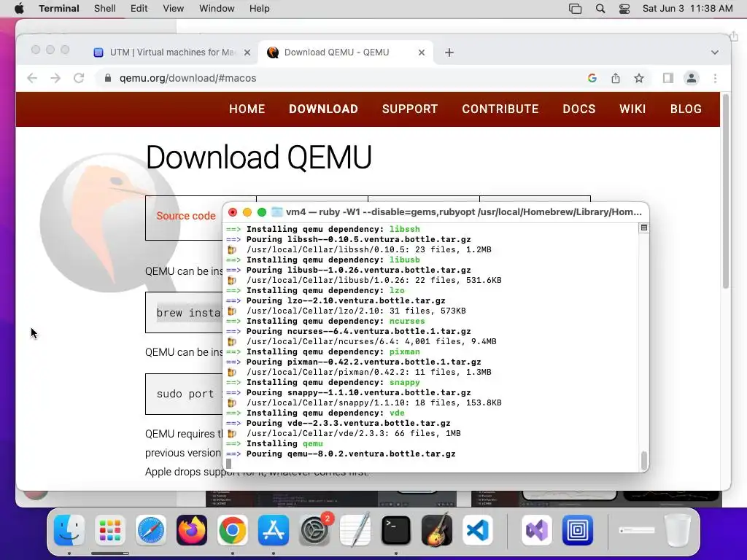Click the sudo port code box
747x560 pixels.
click(185, 394)
